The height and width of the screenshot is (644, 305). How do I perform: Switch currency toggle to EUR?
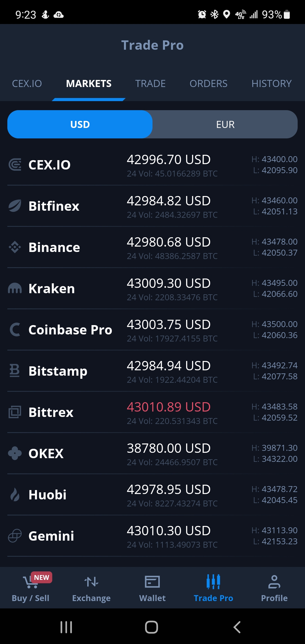[225, 124]
